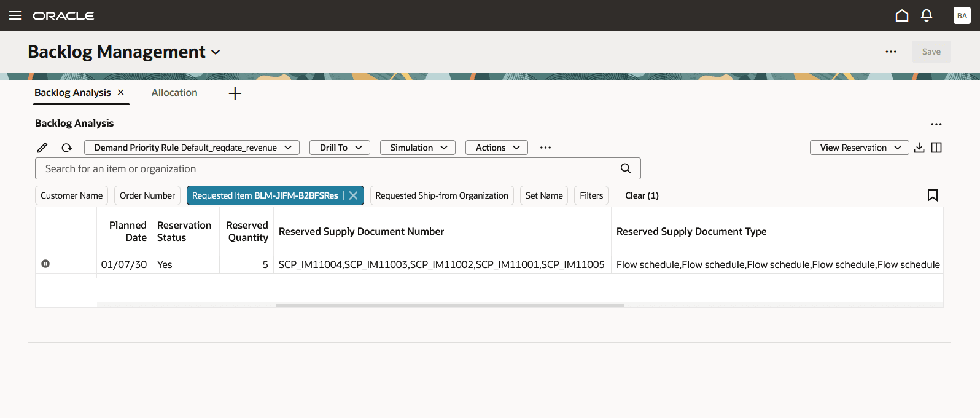Open the BA user avatar menu
The image size is (980, 418).
[962, 15]
